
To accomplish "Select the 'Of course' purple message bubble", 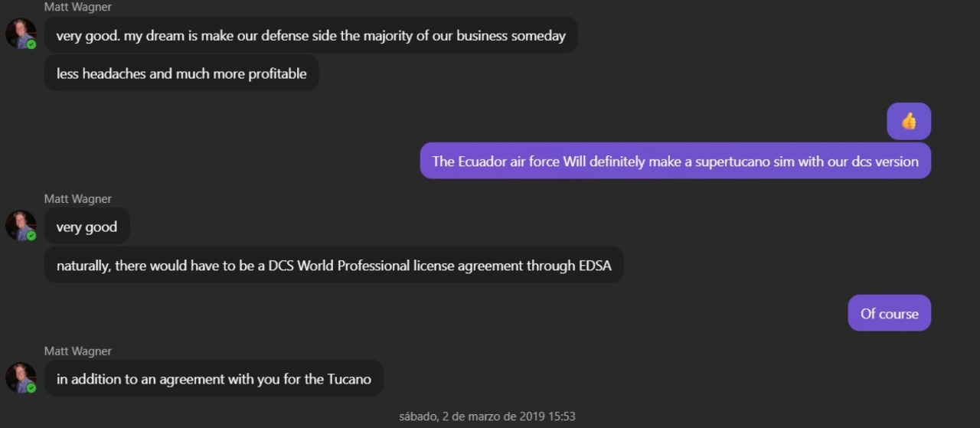I will click(x=889, y=313).
